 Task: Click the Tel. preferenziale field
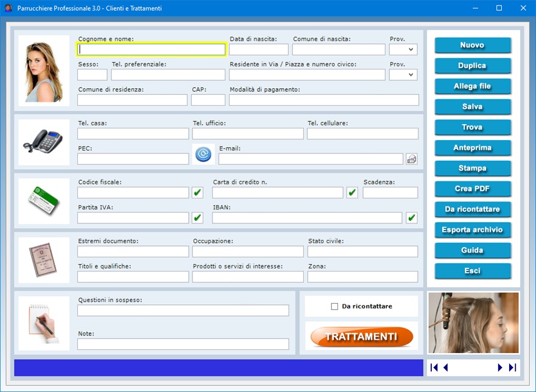tap(168, 75)
